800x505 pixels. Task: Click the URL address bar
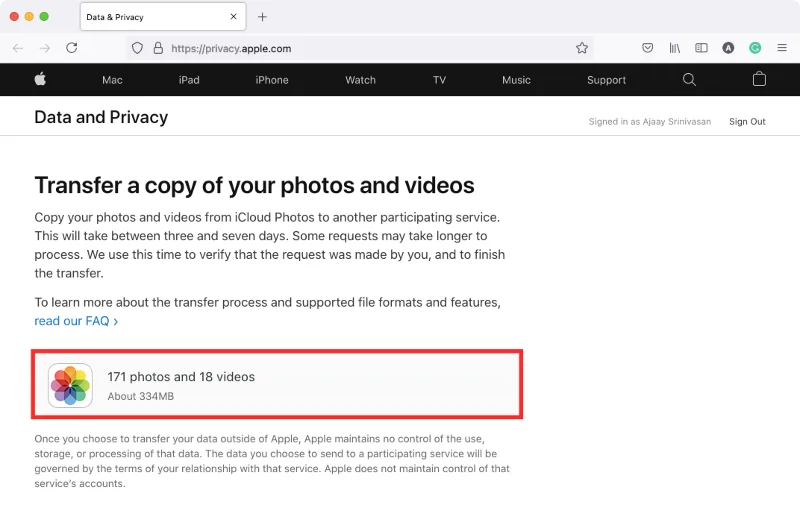[360, 48]
